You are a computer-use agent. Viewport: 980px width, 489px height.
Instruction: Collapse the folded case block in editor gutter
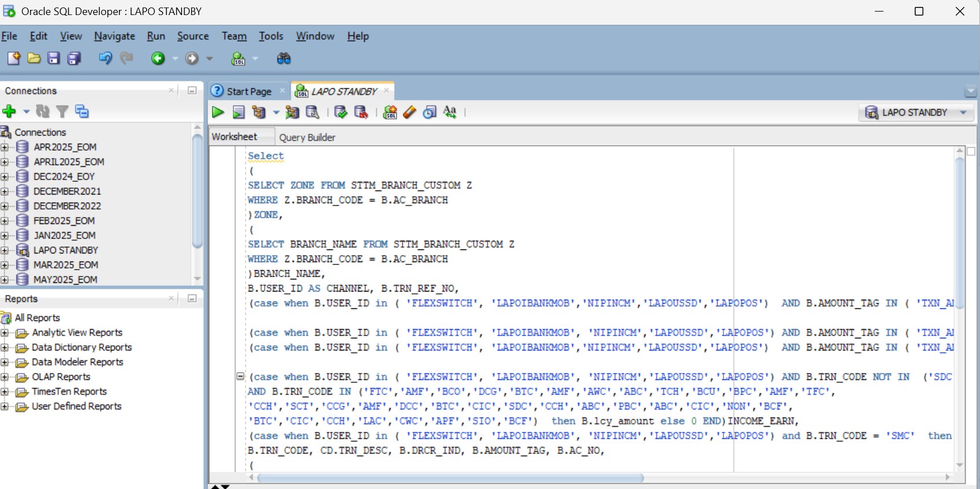(240, 376)
